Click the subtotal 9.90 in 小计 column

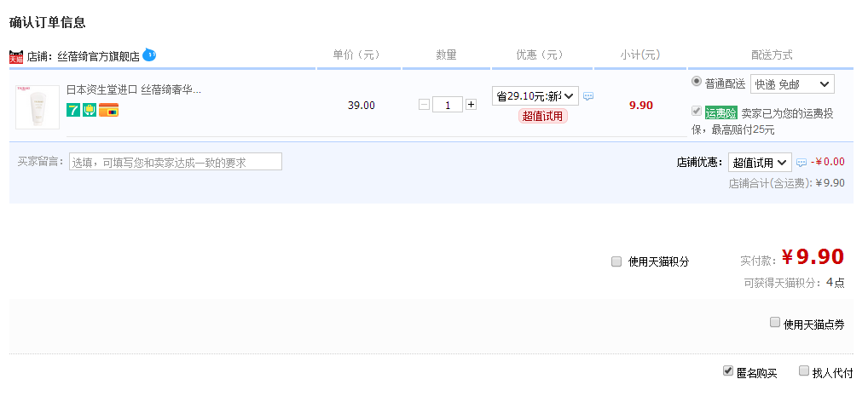[x=641, y=105]
